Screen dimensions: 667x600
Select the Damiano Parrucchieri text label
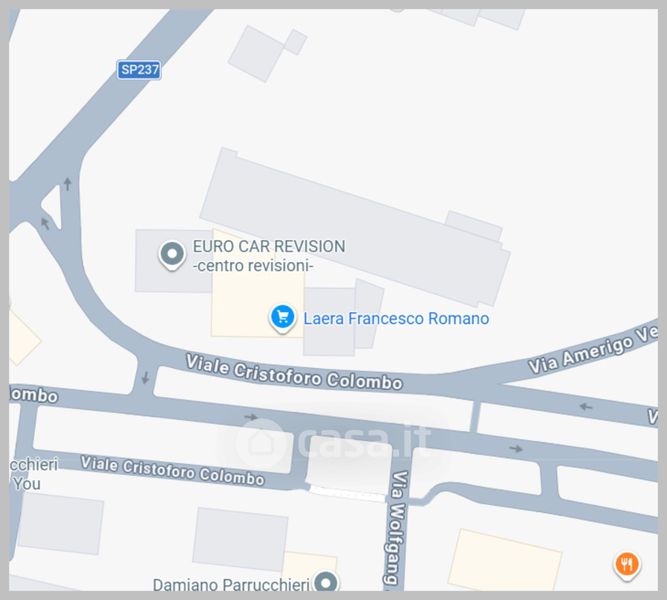click(231, 585)
